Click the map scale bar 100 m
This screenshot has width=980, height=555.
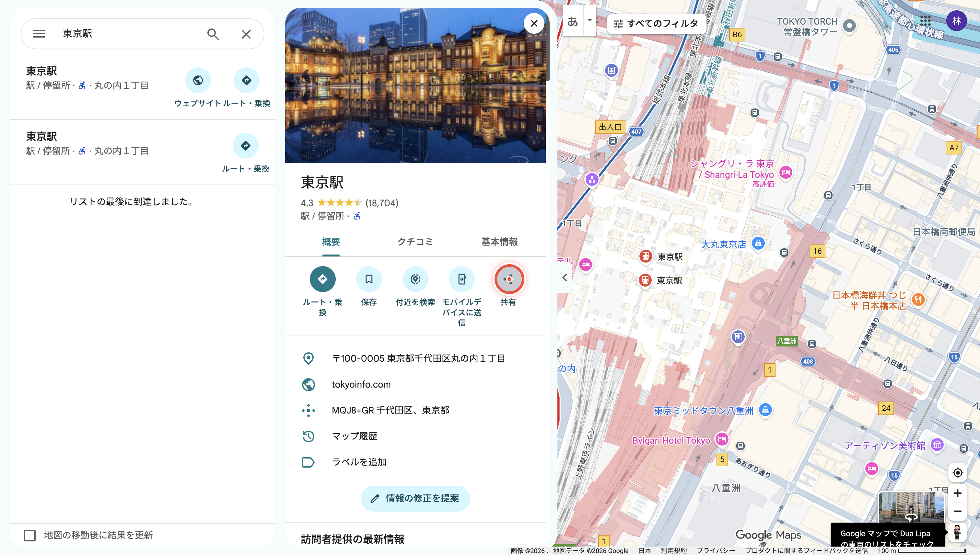click(921, 551)
